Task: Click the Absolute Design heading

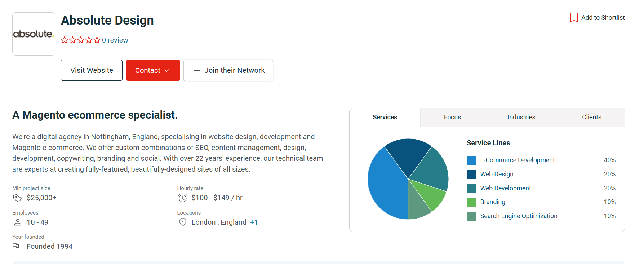Action: point(107,20)
